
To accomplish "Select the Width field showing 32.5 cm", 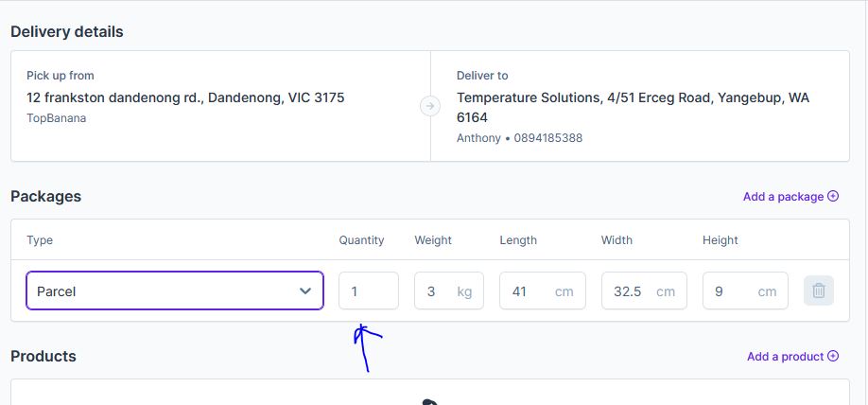I will [x=644, y=291].
